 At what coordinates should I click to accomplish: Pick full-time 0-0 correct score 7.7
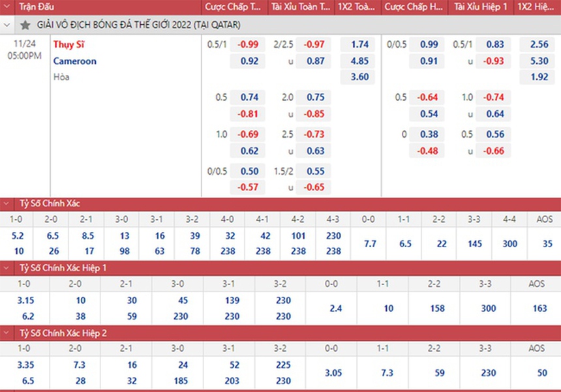click(370, 244)
